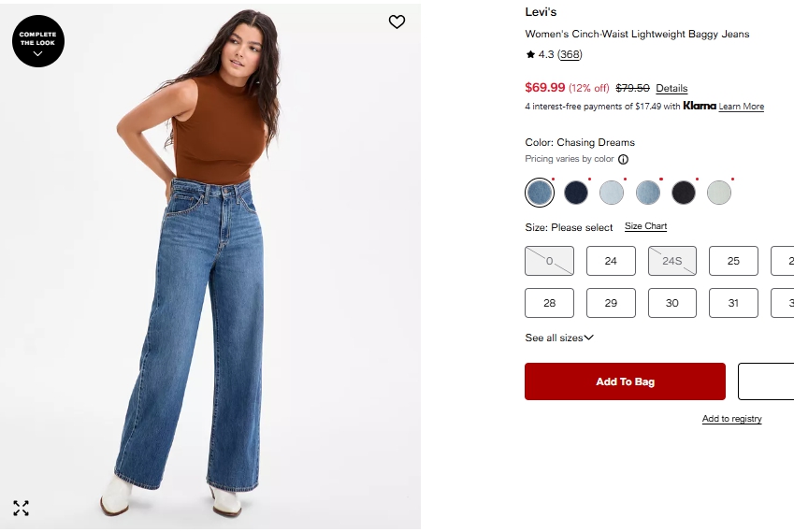The height and width of the screenshot is (532, 794).
Task: Expand See all sizes
Action: [559, 338]
